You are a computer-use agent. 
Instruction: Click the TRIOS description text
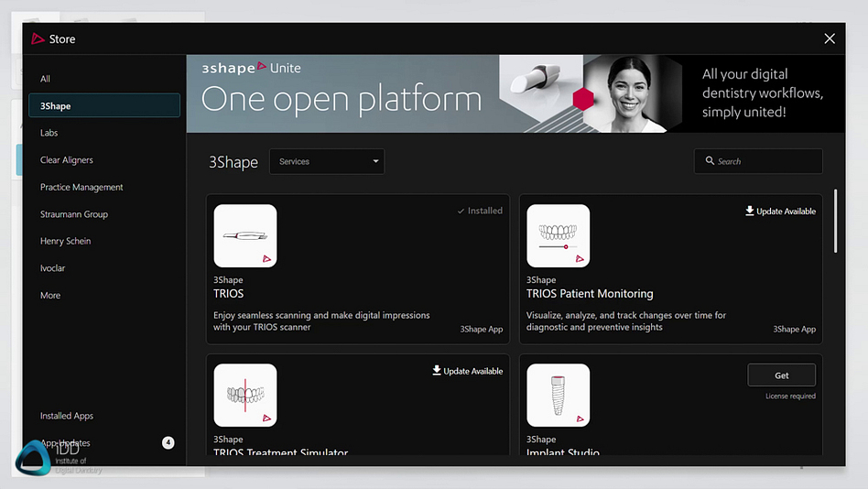(x=321, y=321)
